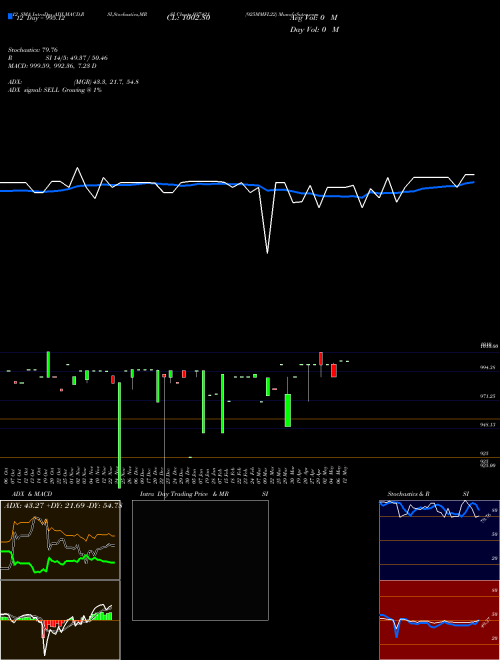Open the blue Stochastics chart panel
Image resolution: width=500 pixels, height=660 pixels.
[439, 540]
